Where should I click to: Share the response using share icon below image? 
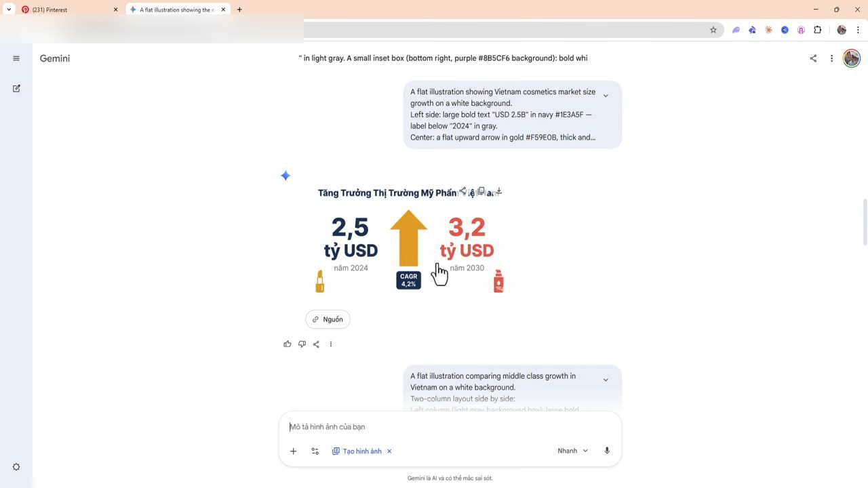point(316,344)
